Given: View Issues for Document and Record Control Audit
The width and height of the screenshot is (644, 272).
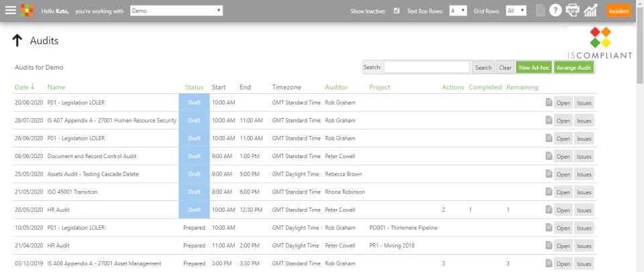Looking at the screenshot, I should (584, 156).
